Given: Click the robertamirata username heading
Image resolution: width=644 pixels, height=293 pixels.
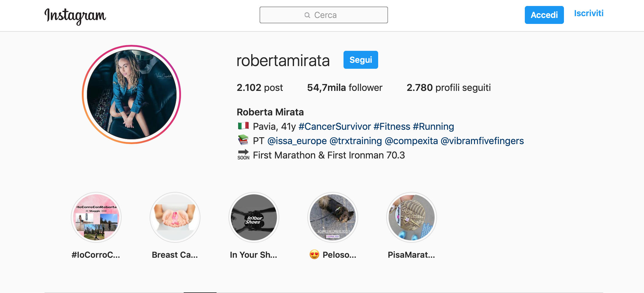Looking at the screenshot, I should 283,61.
